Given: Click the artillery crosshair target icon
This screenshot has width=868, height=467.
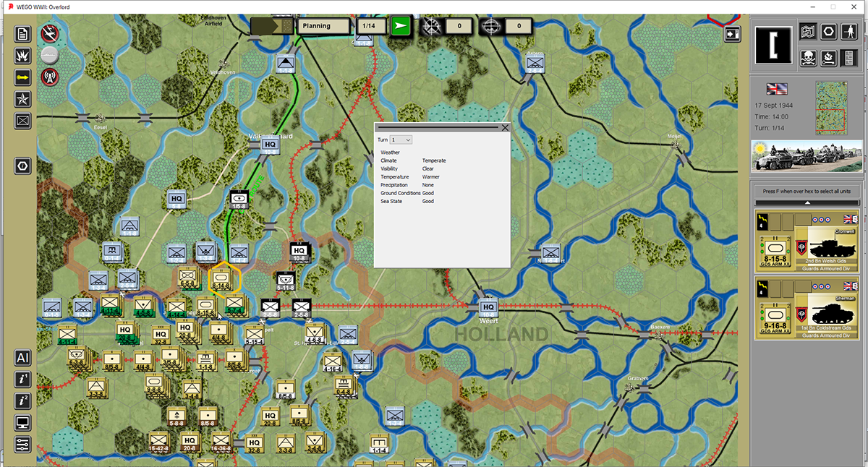Looking at the screenshot, I should click(490, 26).
